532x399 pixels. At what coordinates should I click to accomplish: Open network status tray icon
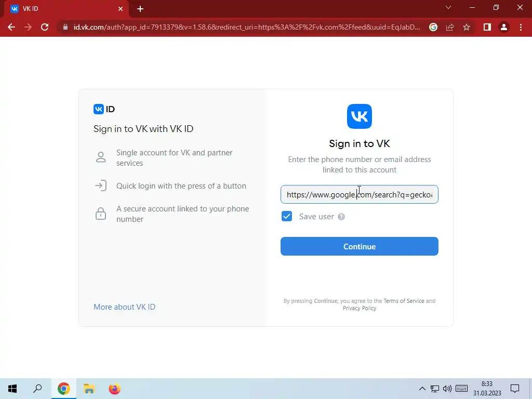pyautogui.click(x=435, y=389)
